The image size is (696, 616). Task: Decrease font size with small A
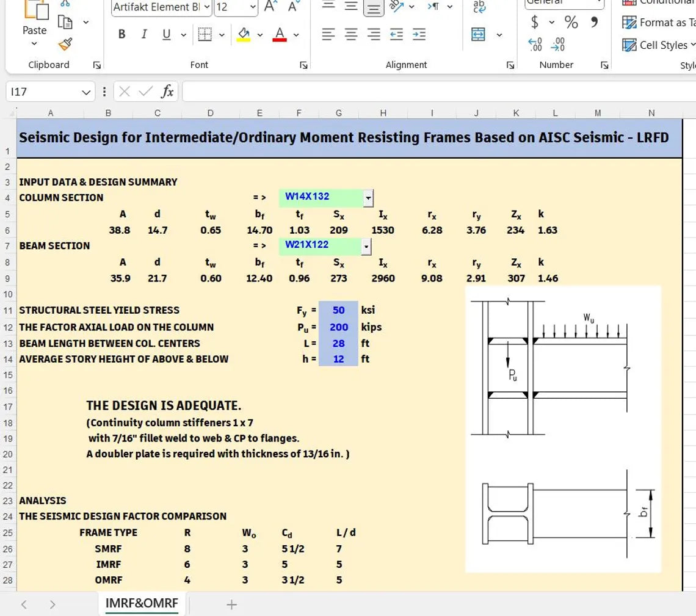(x=294, y=7)
